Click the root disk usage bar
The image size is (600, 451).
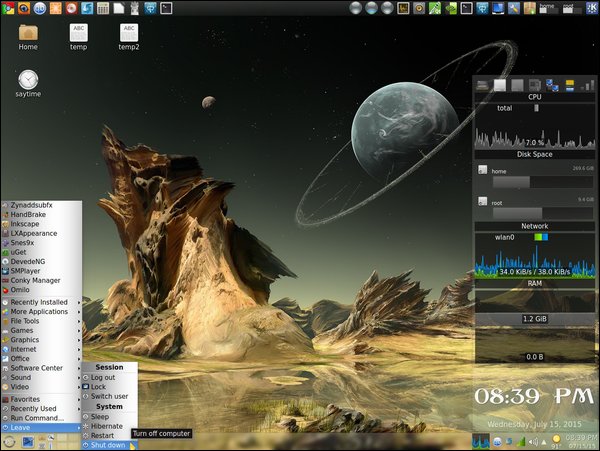pos(543,213)
